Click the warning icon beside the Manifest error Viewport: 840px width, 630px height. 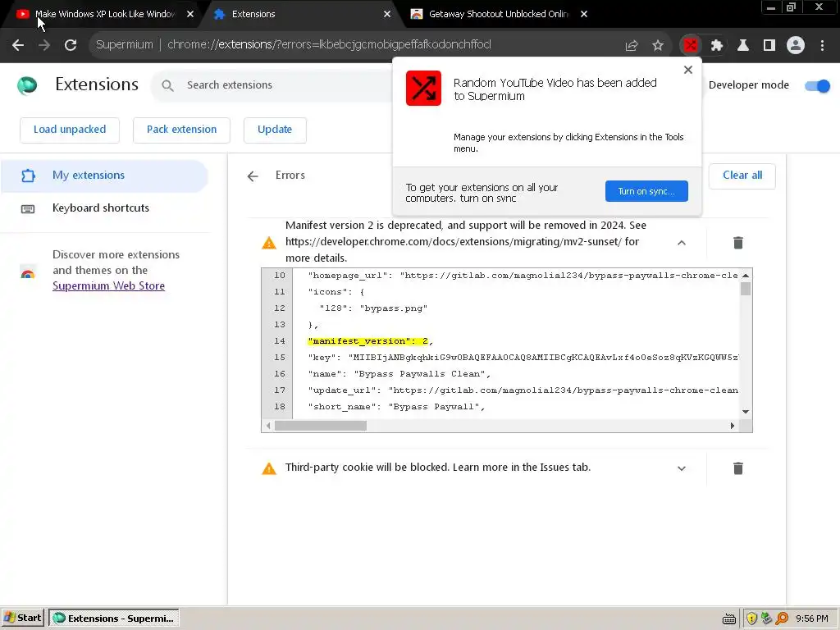coord(269,243)
